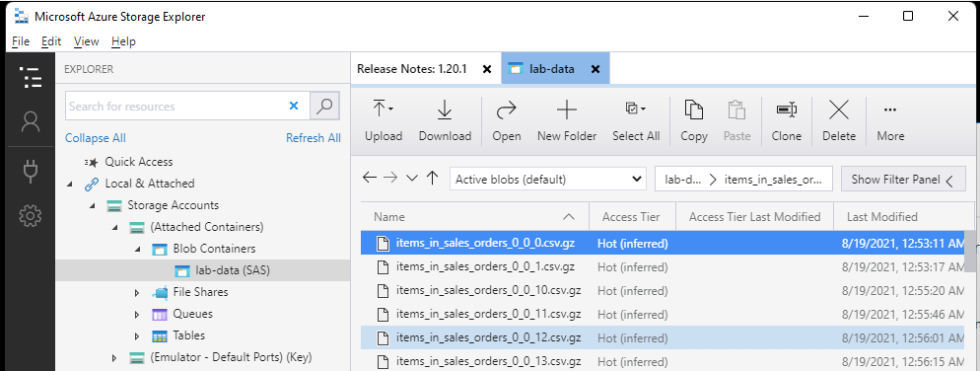
Task: Expand the Emulator - Default Ports node
Action: [x=115, y=358]
